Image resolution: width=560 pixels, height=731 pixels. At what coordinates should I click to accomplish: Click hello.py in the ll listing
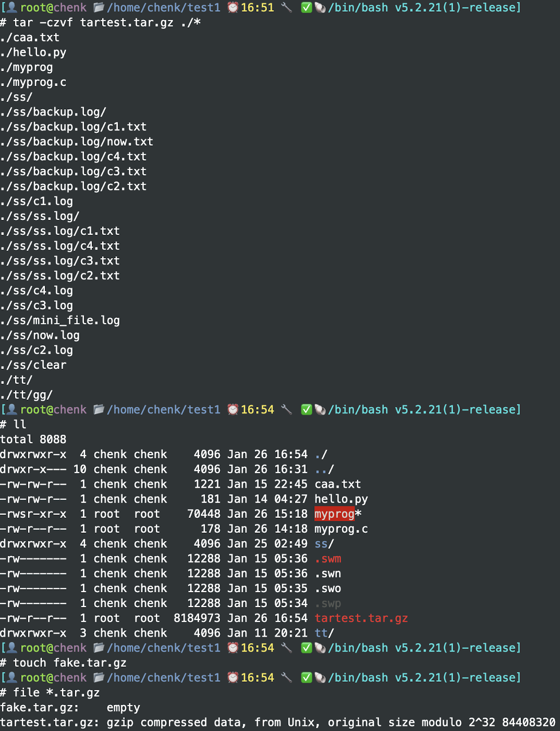tap(341, 499)
